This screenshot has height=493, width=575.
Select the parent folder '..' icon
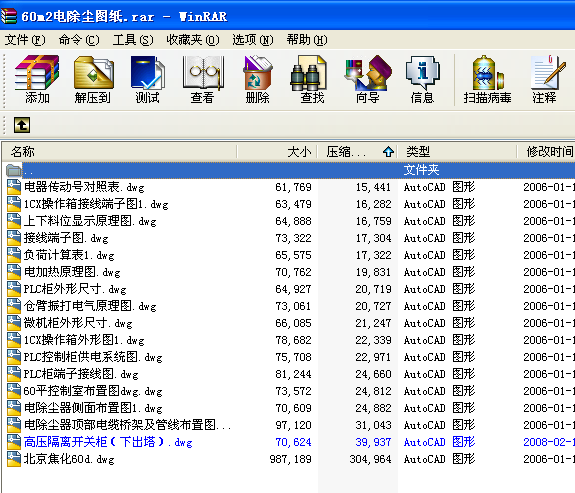click(x=14, y=170)
